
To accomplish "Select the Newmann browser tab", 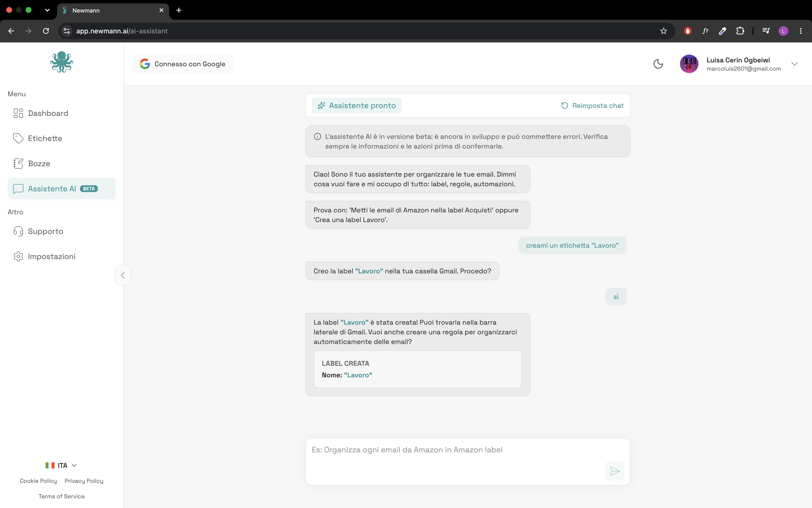I will [113, 10].
